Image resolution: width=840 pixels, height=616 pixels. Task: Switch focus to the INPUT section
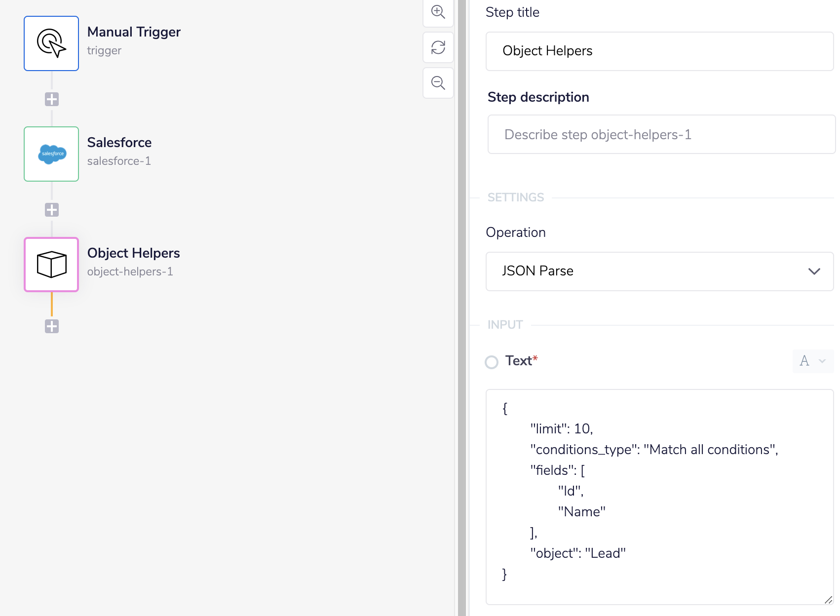click(505, 324)
